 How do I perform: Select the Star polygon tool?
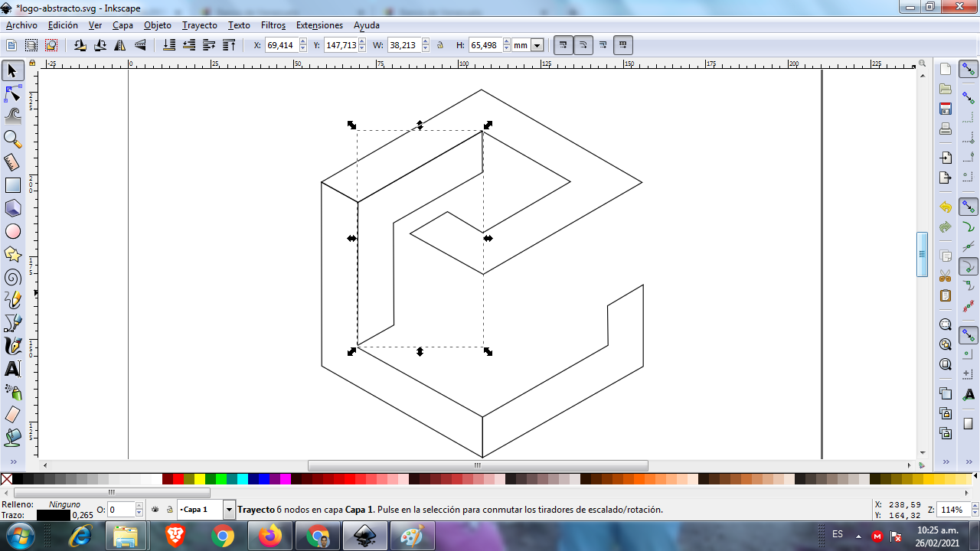[x=12, y=254]
